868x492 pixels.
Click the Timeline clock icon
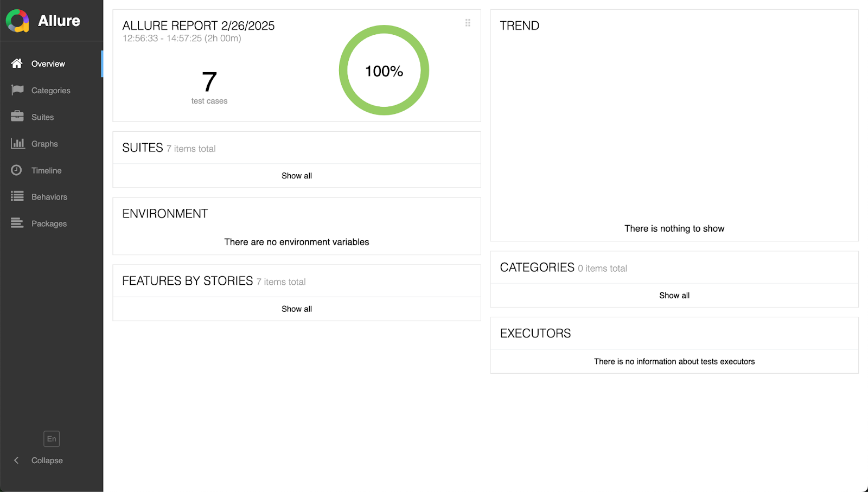(17, 170)
